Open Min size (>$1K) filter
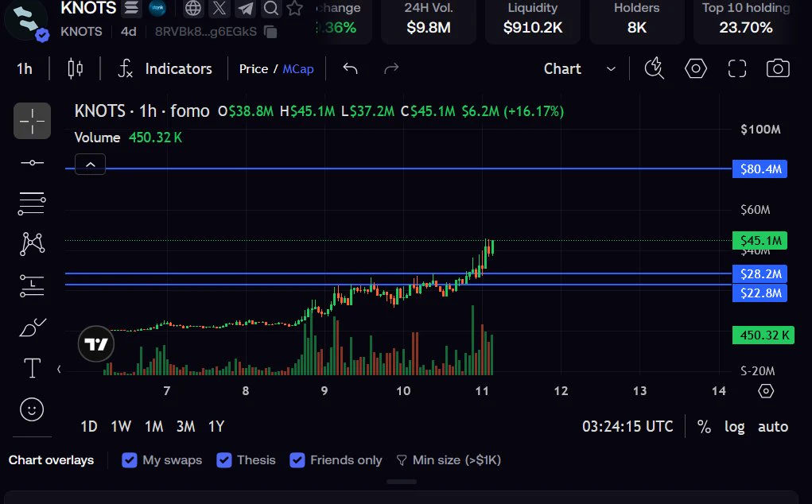812x504 pixels. [449, 460]
